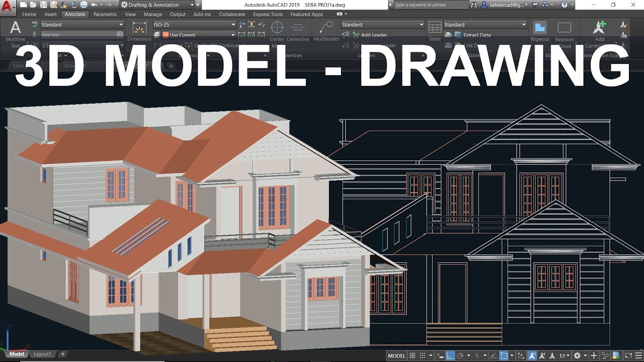This screenshot has width=644, height=362.
Task: Toggle 2D Object Snap
Action: tap(503, 355)
